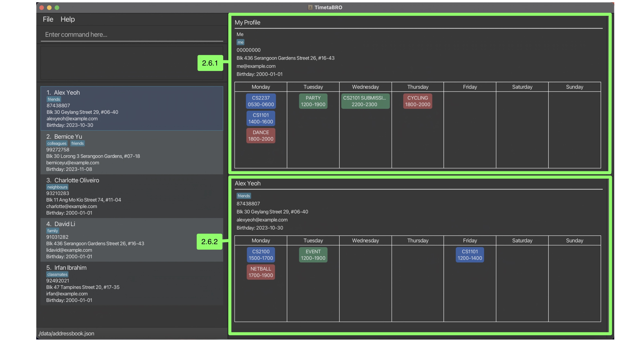Screen dimensions: 644x342
Task: Click phone number 99272758 under Bernice Yu
Action: (x=58, y=150)
